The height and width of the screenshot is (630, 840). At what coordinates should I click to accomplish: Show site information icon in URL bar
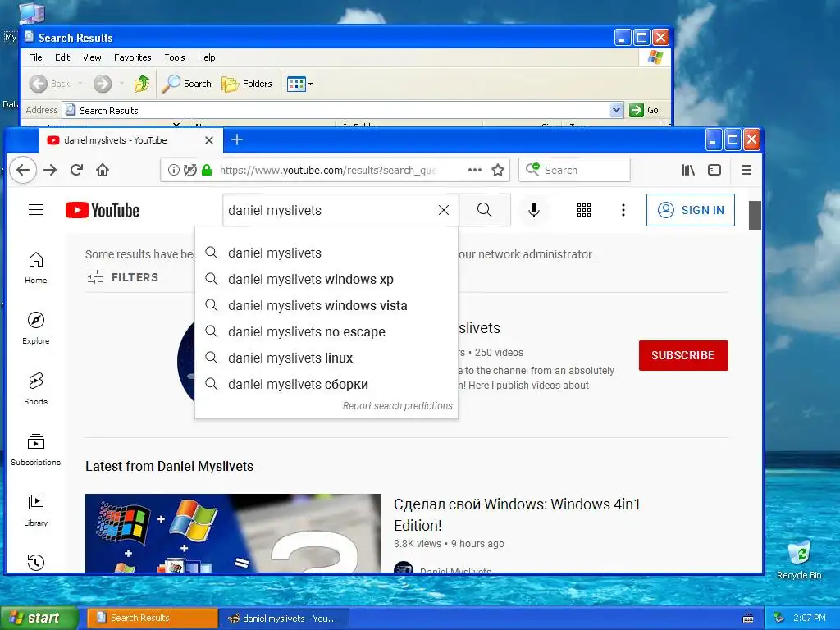(x=174, y=170)
